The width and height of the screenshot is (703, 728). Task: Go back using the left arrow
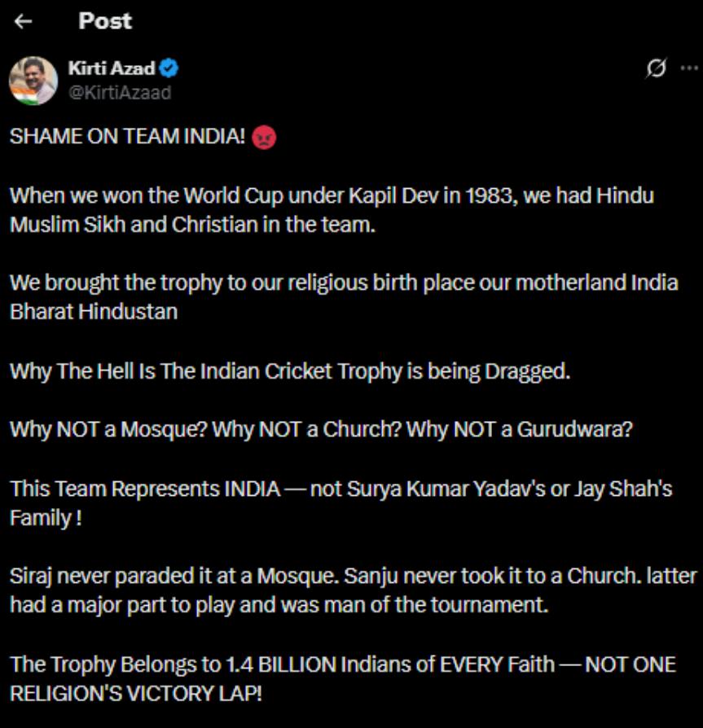(23, 22)
